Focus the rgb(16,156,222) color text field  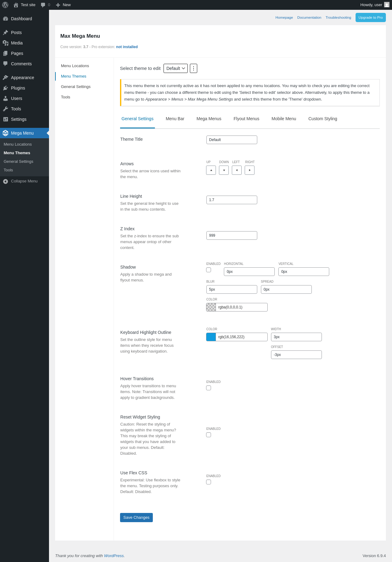(x=242, y=337)
